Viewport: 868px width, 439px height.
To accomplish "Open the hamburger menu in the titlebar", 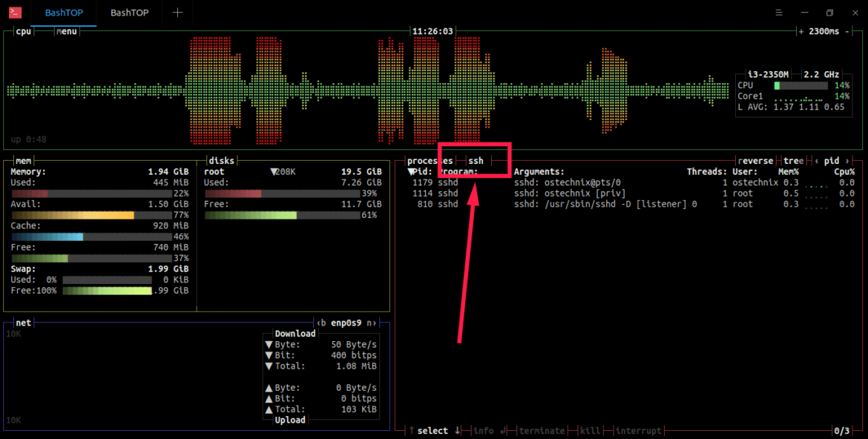I will tap(778, 13).
